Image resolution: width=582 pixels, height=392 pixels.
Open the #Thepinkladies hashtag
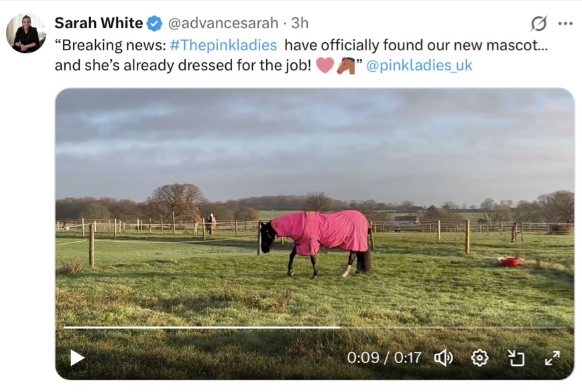223,46
